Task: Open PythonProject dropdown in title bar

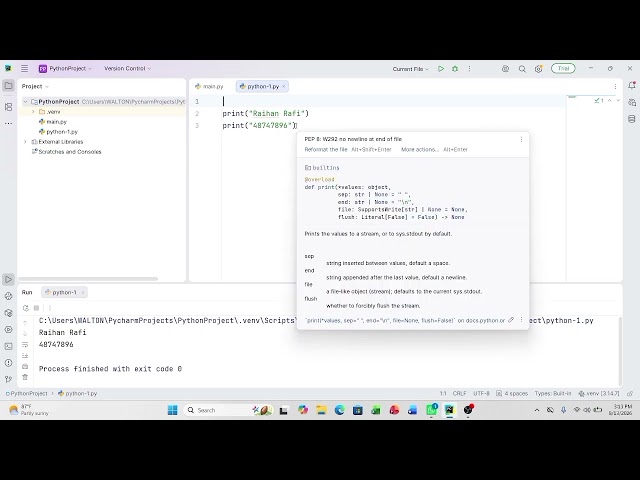Action: 65,69
